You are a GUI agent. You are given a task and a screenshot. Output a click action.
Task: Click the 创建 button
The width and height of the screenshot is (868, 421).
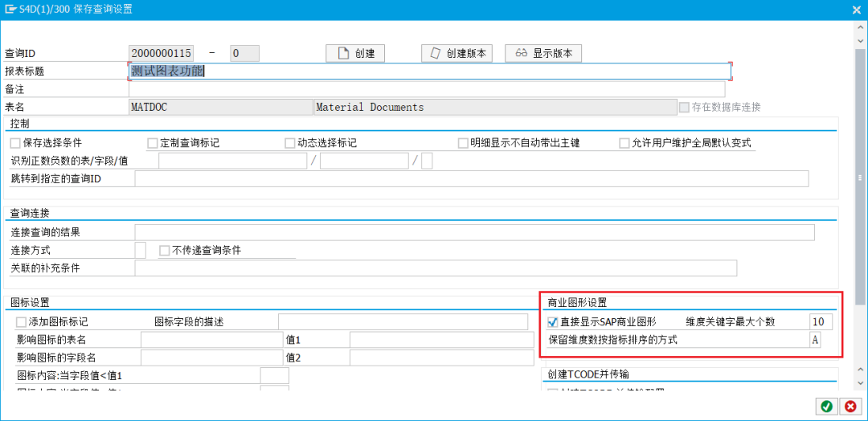[355, 54]
